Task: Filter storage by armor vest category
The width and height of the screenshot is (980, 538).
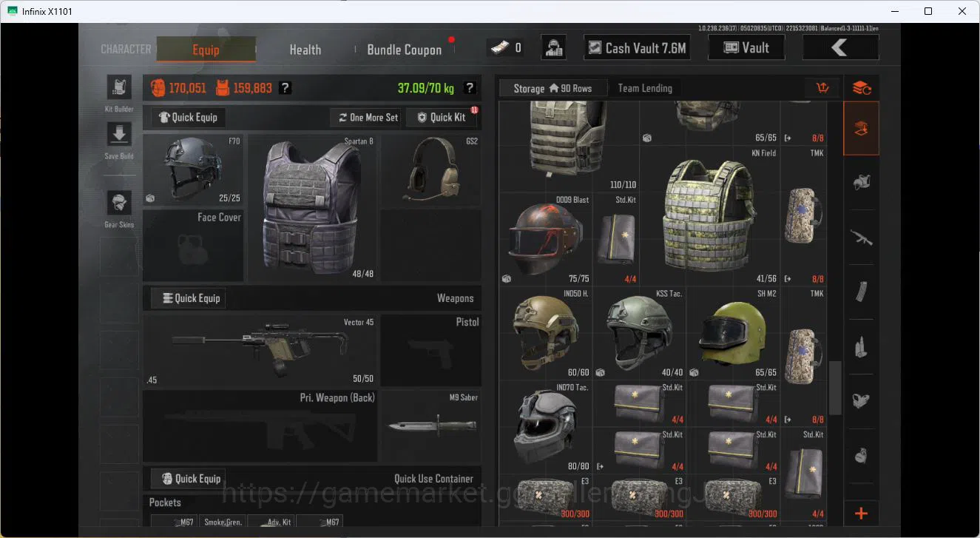Action: [861, 182]
